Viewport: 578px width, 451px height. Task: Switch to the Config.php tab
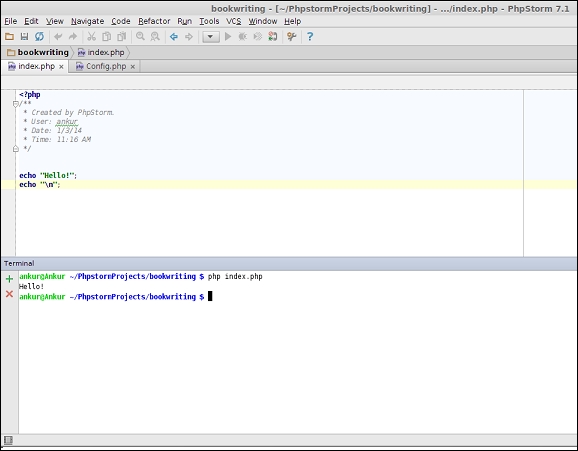coord(106,66)
